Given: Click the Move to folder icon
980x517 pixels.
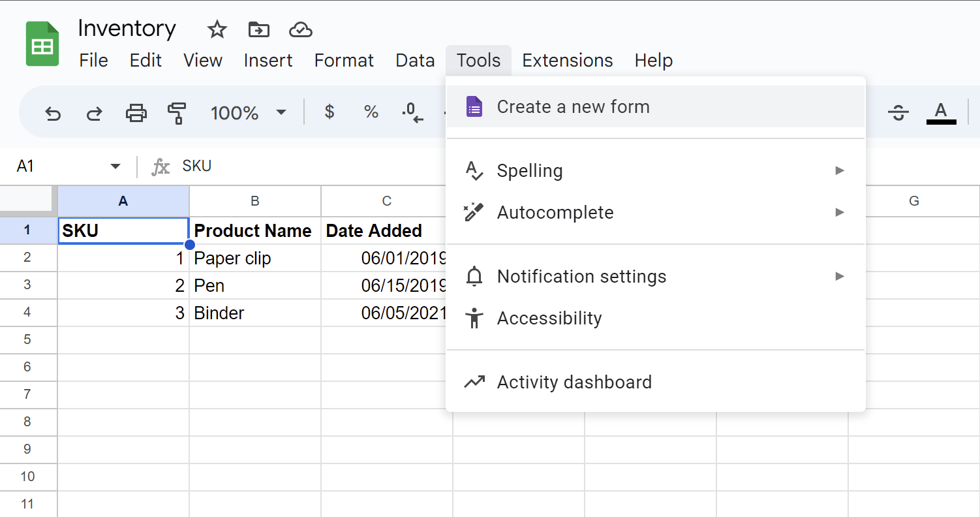Looking at the screenshot, I should click(x=259, y=29).
